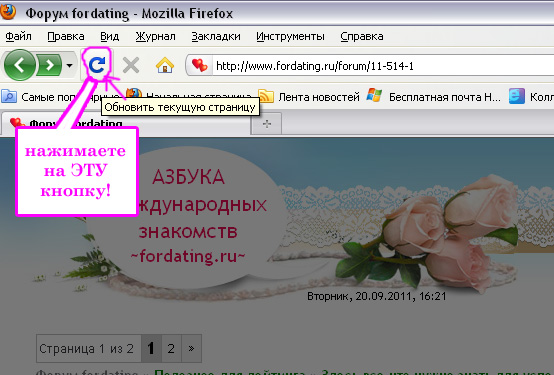Click the Страница 1 из 2 label
554x375 pixels.
click(87, 348)
